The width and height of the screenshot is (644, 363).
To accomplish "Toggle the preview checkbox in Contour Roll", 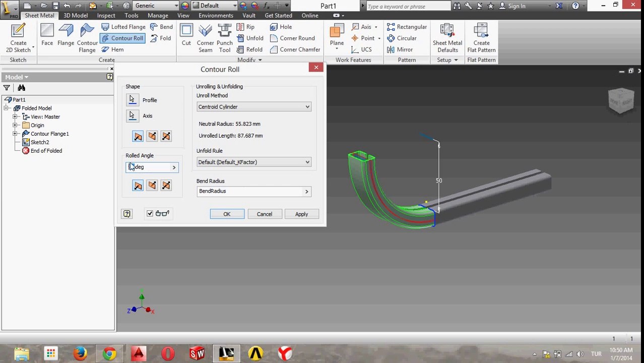I will pyautogui.click(x=150, y=213).
